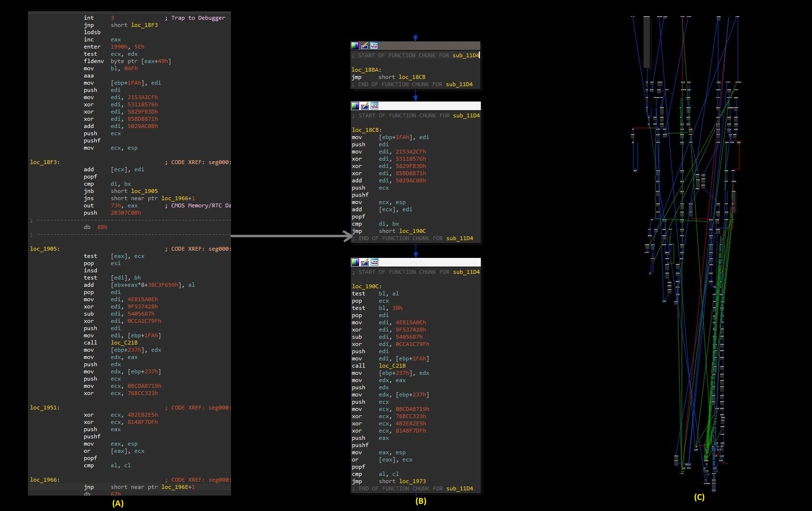This screenshot has height=511, width=812.
Task: Click loc_18F3 target in the jnp line
Action: (144, 25)
